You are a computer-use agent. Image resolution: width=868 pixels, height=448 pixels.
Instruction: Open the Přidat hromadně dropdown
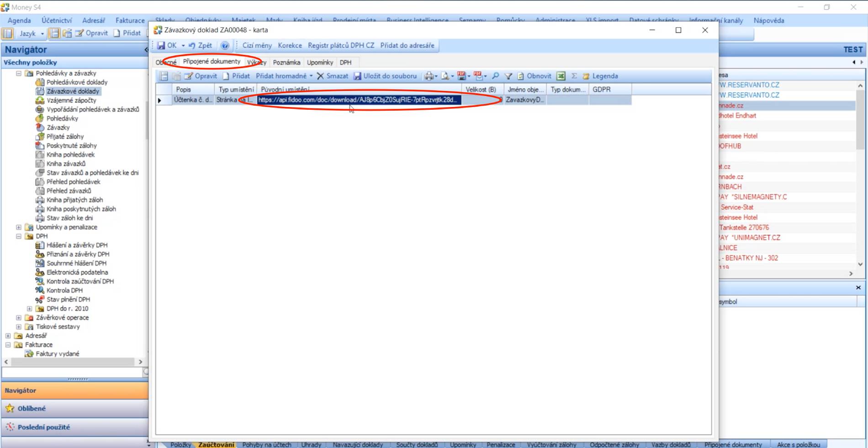pyautogui.click(x=284, y=76)
